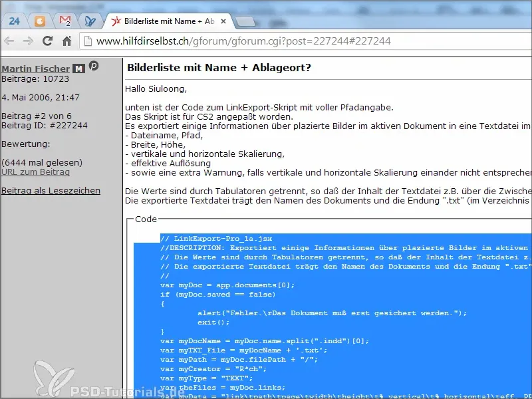This screenshot has height=399, width=532.
Task: Click the text Beiträge: 10723
Action: 35,78
